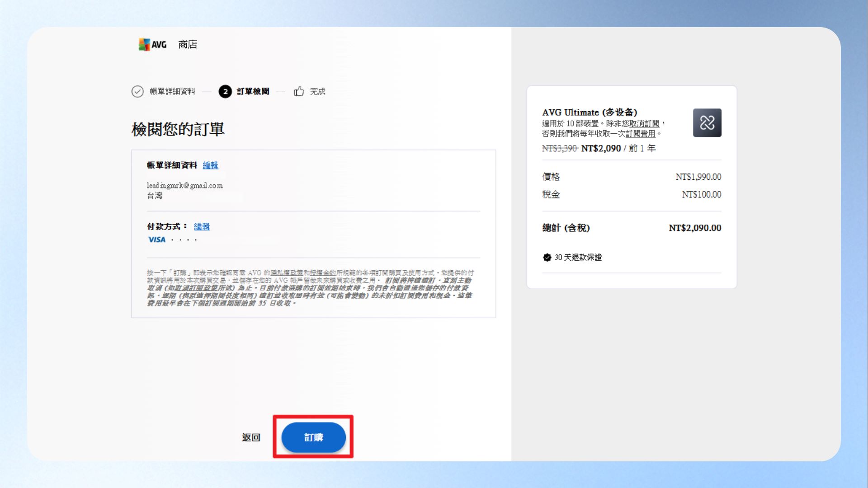The width and height of the screenshot is (868, 488).
Task: Click the 稅金 label in the order summary
Action: click(x=551, y=194)
